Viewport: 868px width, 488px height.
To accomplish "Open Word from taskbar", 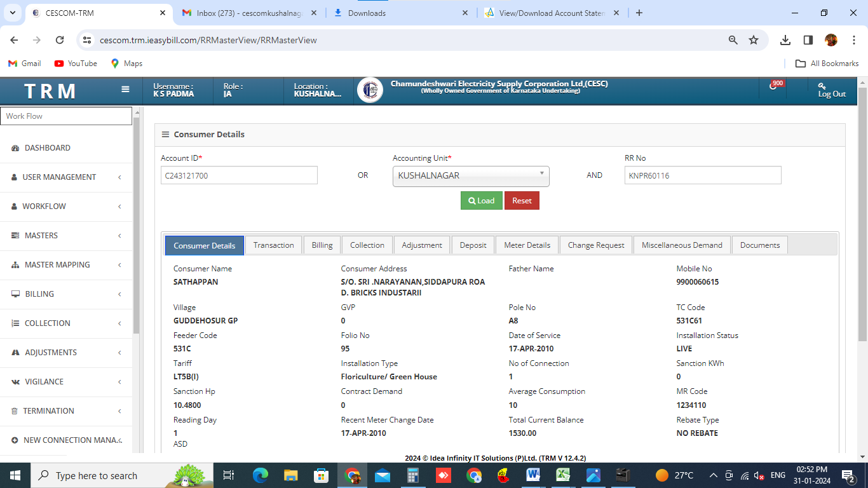I will pyautogui.click(x=532, y=475).
